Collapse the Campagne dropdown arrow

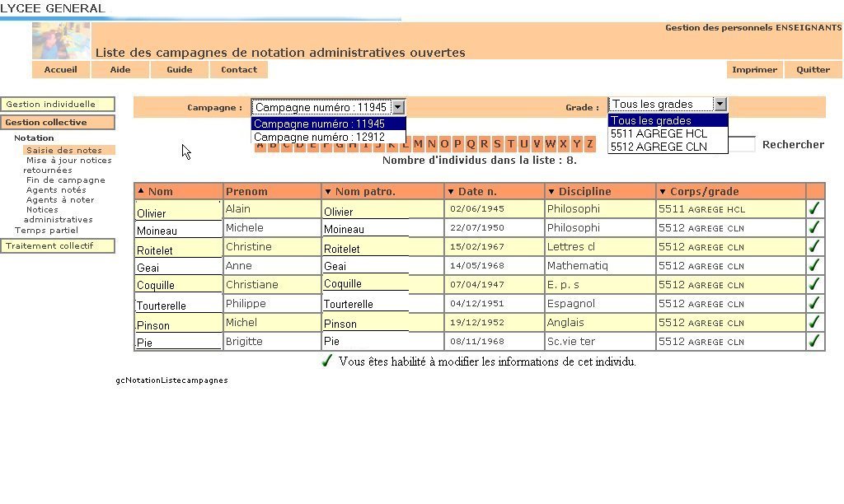pyautogui.click(x=398, y=107)
